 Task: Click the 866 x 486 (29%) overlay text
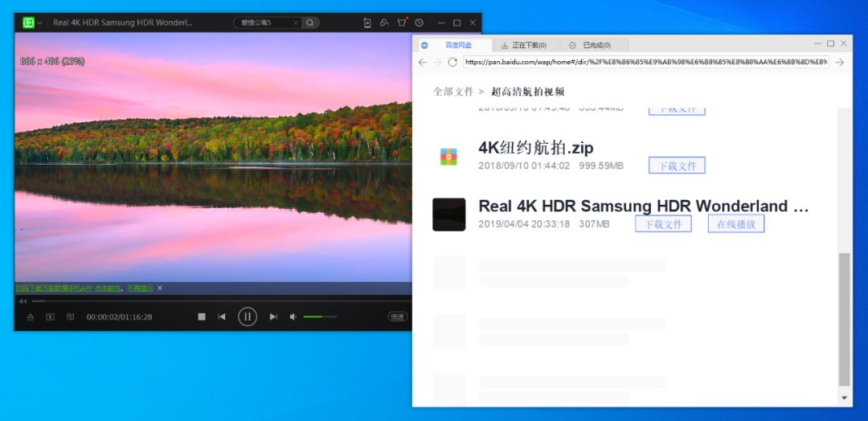[x=52, y=61]
